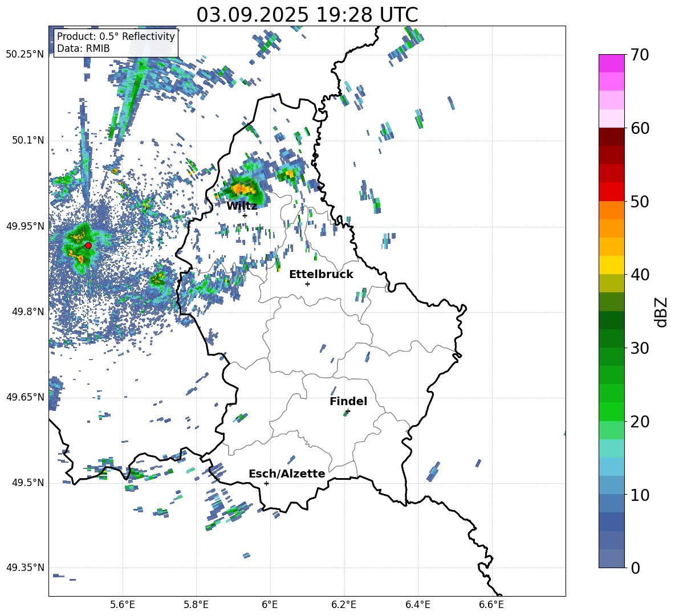Viewport: 675px width, 616px height.
Task: Click the 6.2°E longitude label
Action: [x=344, y=605]
